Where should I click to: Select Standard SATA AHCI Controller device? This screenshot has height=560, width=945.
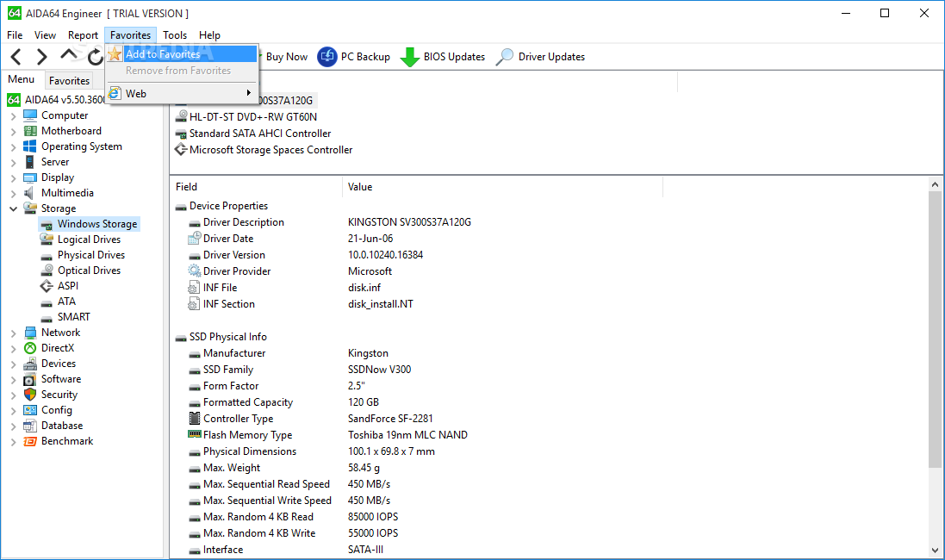click(260, 134)
